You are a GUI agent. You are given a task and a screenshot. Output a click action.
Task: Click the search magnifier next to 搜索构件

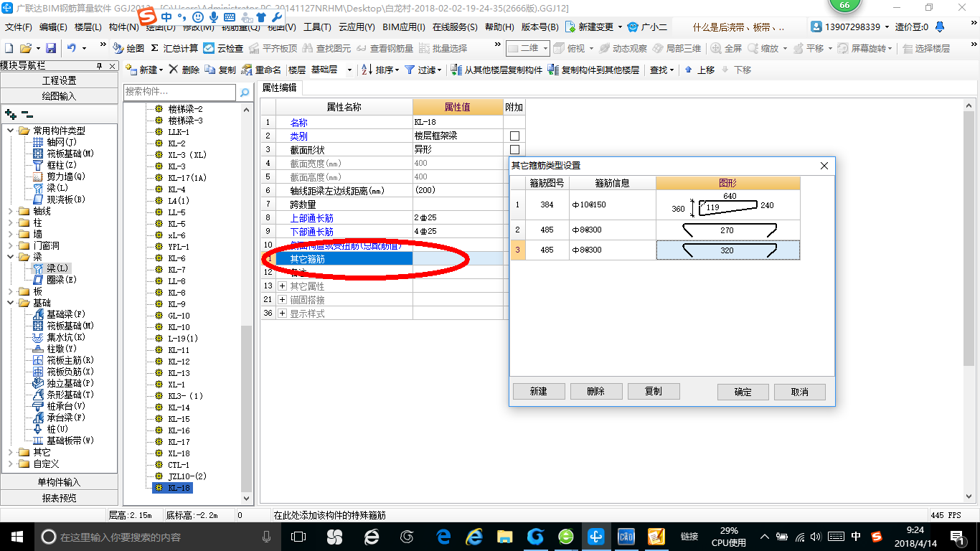245,93
